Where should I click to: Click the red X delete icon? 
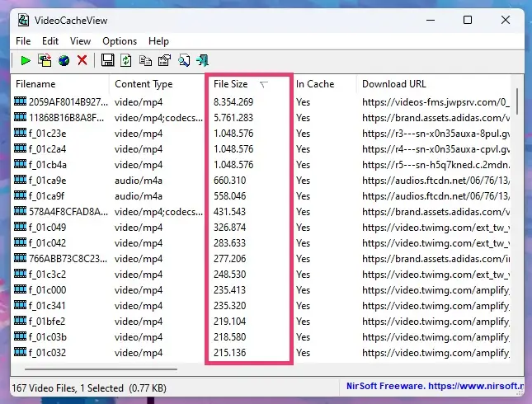coord(82,61)
